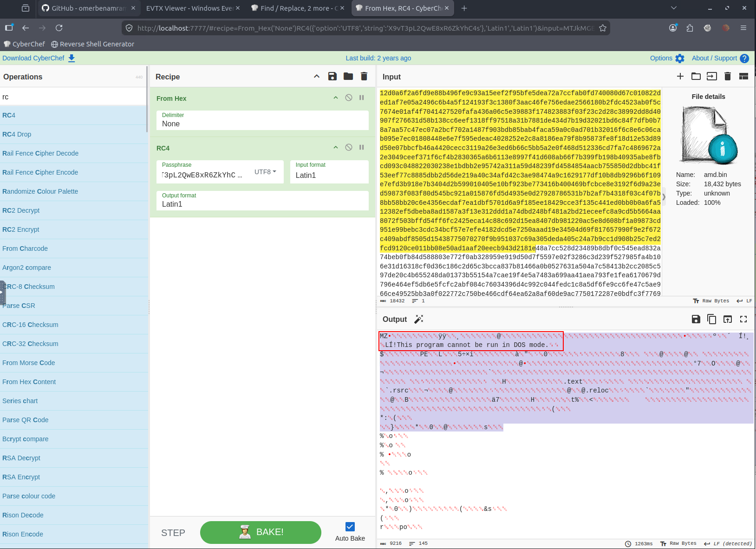
Task: Copy raw output to clipboard
Action: point(712,319)
